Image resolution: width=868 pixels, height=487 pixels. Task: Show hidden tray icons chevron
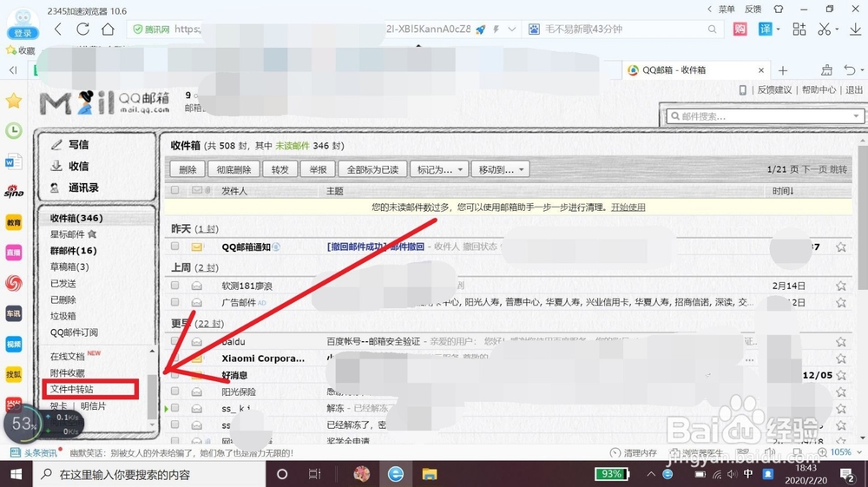(651, 474)
